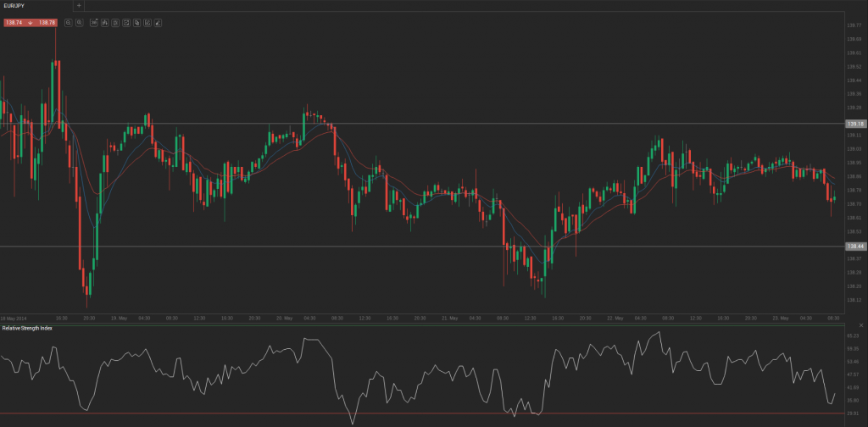Click the toolbar icon left of copy icon
868x427 pixels.
click(x=125, y=23)
